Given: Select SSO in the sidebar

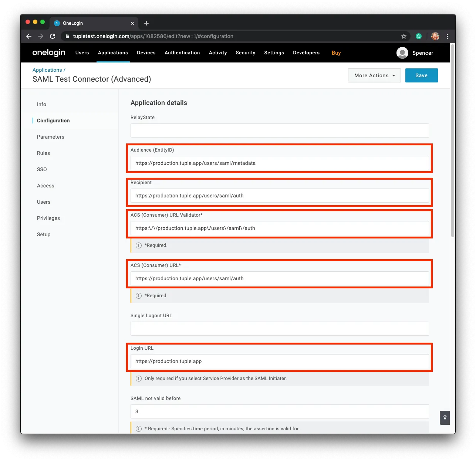Looking at the screenshot, I should tap(42, 169).
